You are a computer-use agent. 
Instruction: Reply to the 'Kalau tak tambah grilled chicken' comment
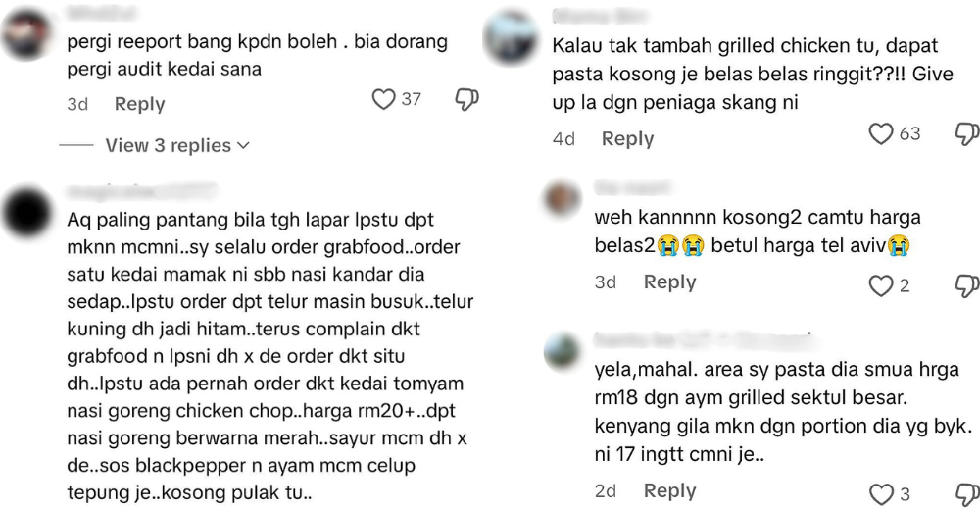tap(627, 139)
